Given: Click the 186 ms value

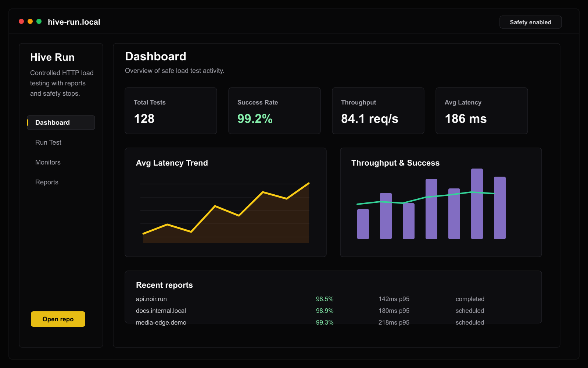Looking at the screenshot, I should [466, 118].
